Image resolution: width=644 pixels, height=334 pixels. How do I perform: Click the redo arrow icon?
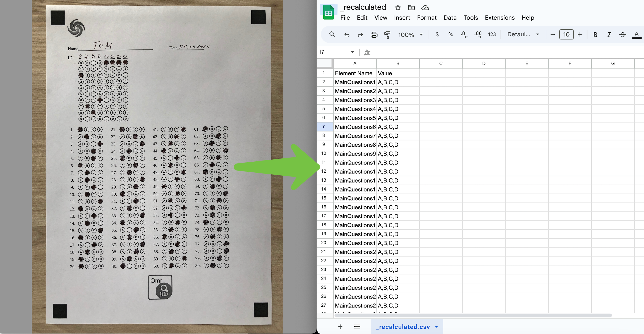point(360,34)
